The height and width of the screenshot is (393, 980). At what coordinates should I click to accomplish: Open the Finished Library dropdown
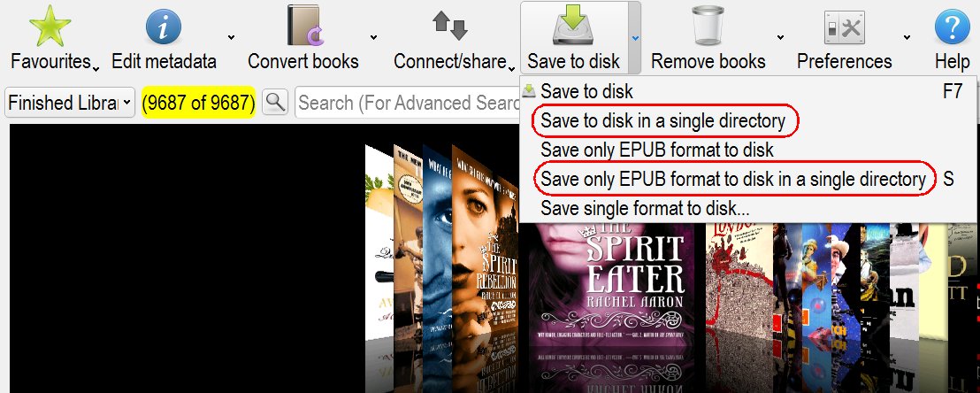[x=69, y=102]
